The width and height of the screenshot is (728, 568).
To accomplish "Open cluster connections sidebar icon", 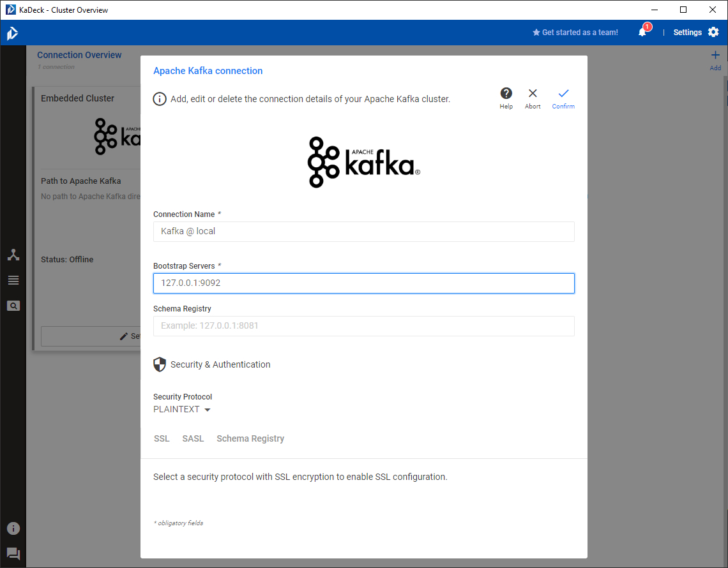I will [x=13, y=255].
